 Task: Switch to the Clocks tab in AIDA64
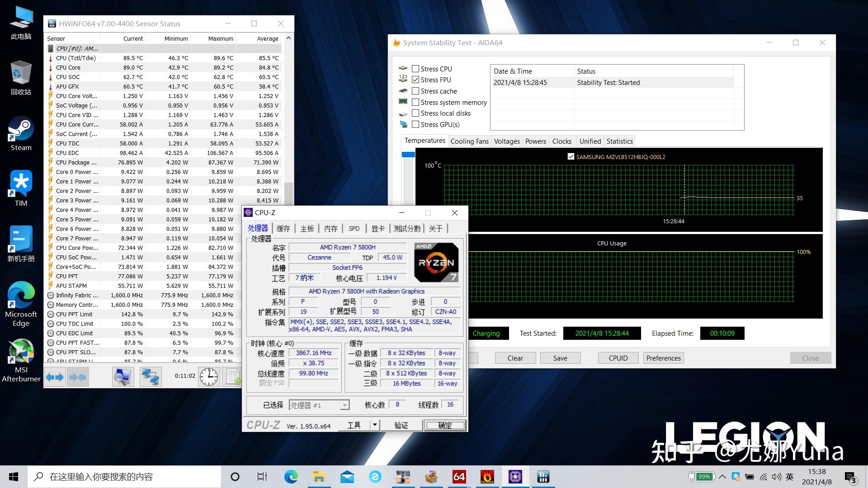coord(562,141)
